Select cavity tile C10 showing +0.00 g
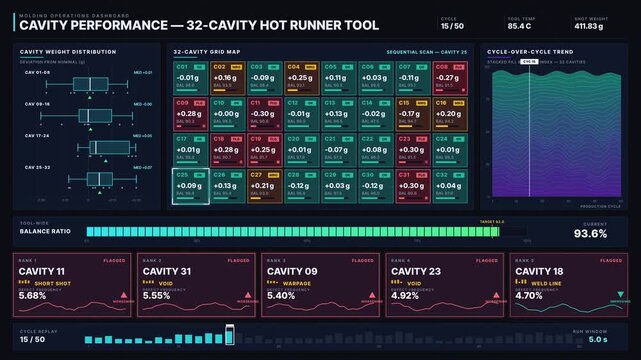 pos(228,114)
